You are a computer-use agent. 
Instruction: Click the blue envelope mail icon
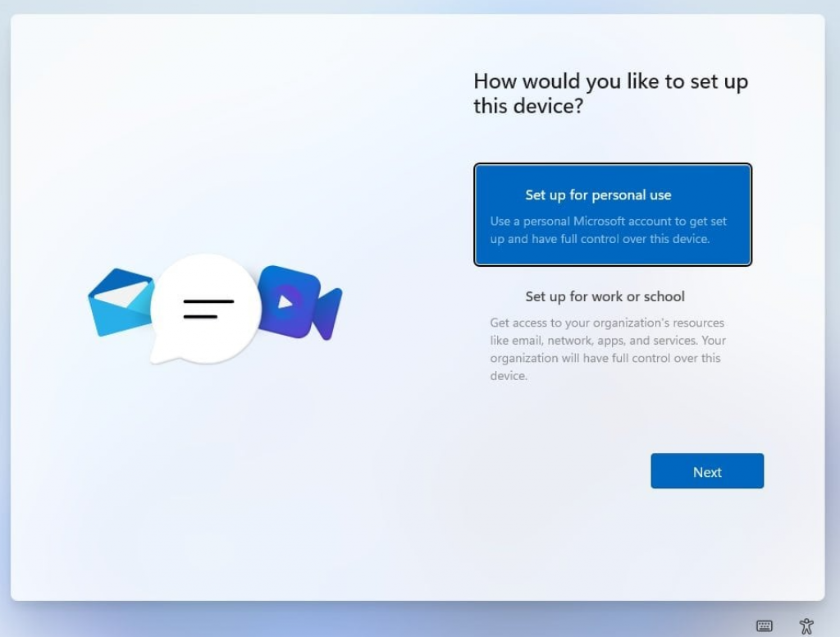tap(121, 302)
